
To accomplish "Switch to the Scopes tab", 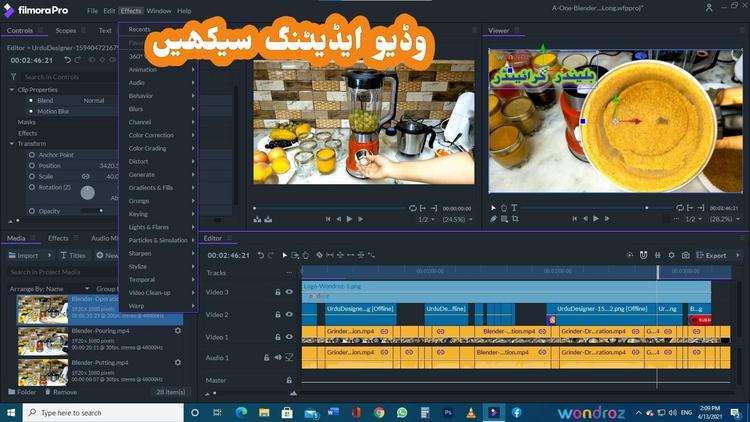I will (x=66, y=30).
